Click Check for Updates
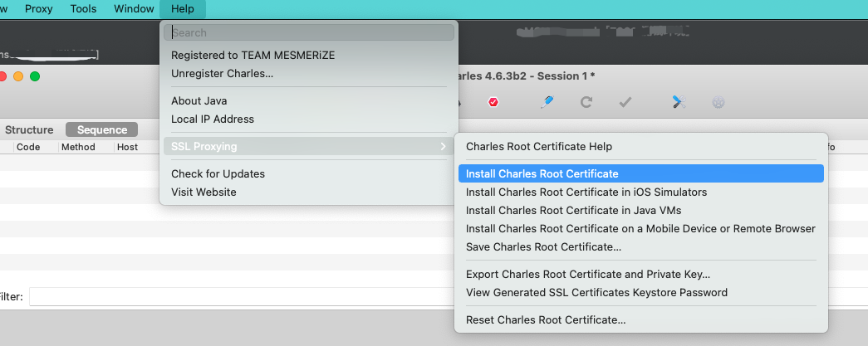The width and height of the screenshot is (868, 346). pos(218,174)
